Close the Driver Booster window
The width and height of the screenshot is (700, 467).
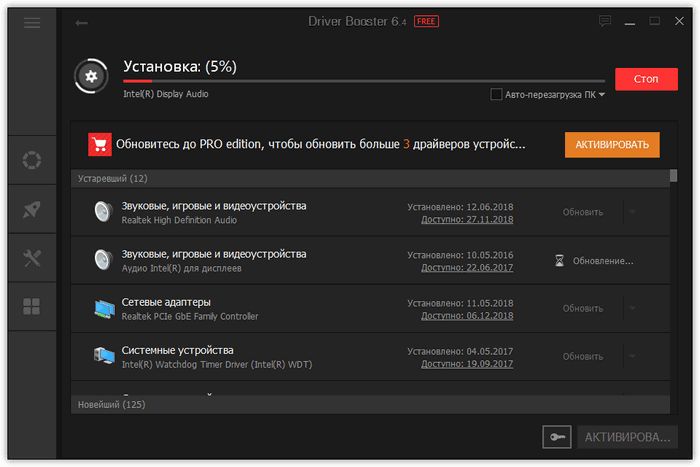(x=679, y=21)
